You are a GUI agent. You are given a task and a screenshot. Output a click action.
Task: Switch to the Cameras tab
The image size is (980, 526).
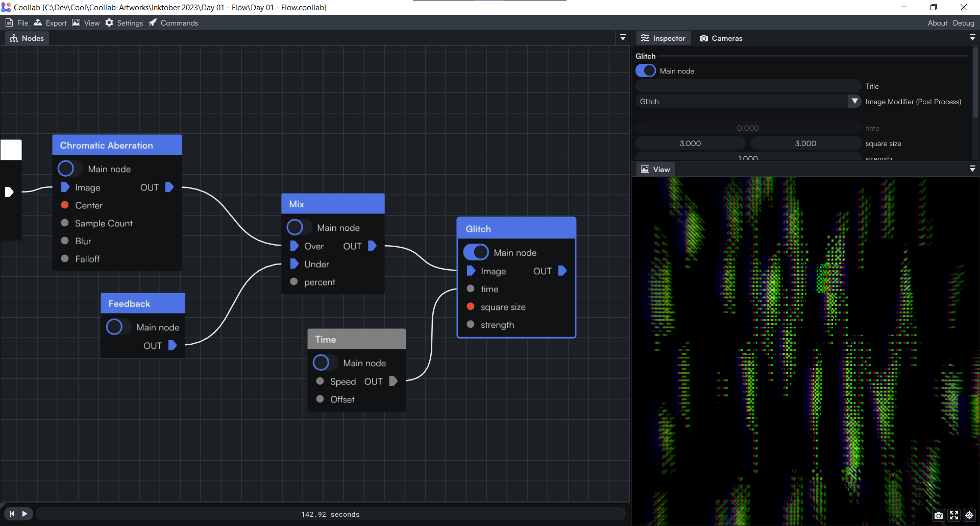pyautogui.click(x=721, y=38)
